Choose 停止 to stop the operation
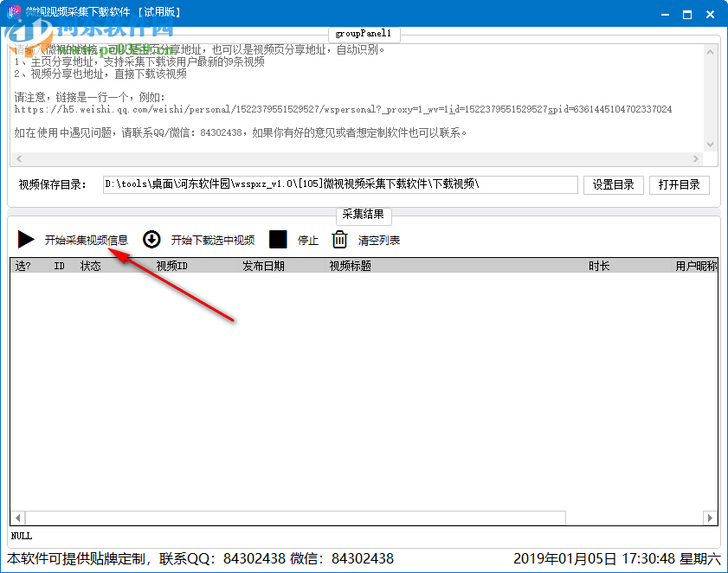Screen dimensions: 728x573 [x=307, y=240]
